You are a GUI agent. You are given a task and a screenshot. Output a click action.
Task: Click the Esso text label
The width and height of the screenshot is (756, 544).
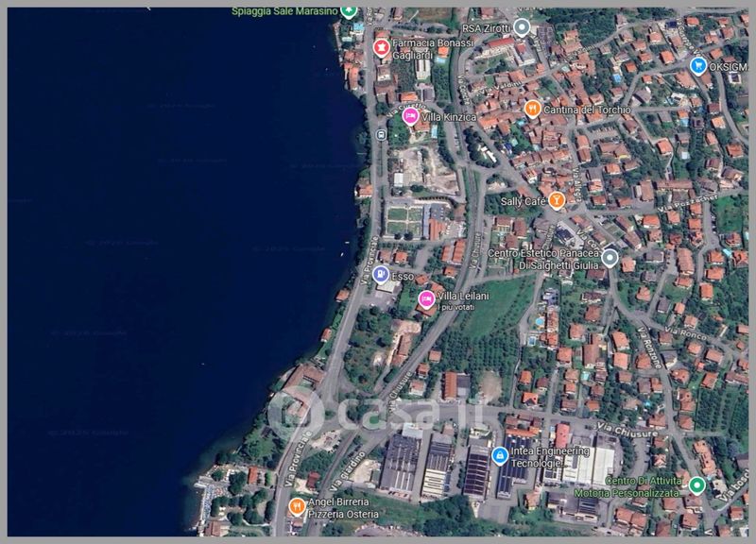403,276
